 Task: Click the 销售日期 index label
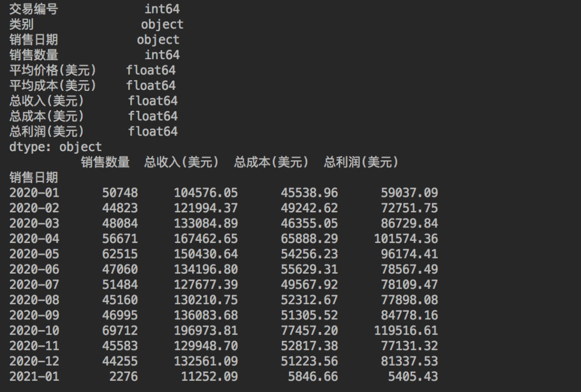34,177
